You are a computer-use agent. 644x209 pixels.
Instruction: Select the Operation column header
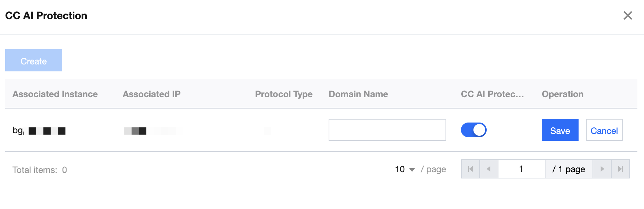click(x=562, y=94)
